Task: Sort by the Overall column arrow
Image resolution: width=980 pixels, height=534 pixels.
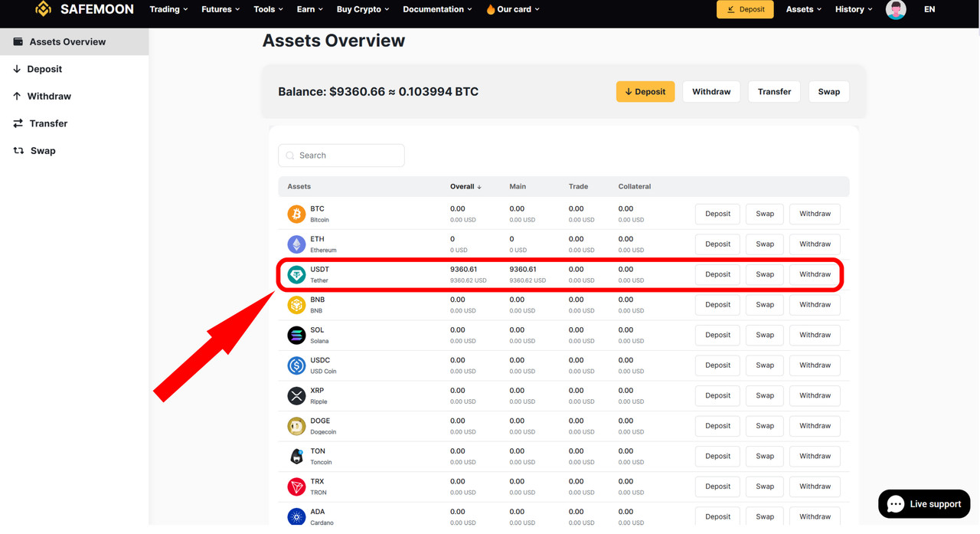Action: click(x=479, y=186)
